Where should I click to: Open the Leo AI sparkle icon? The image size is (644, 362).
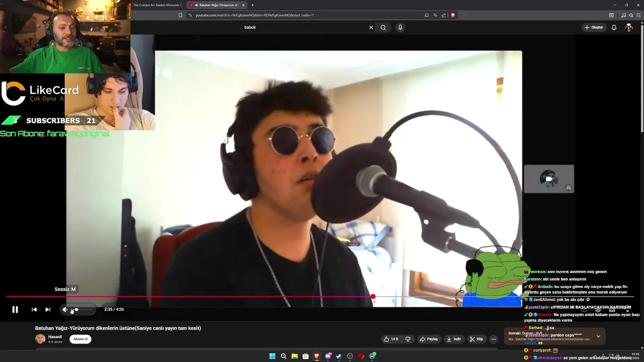pos(630,15)
